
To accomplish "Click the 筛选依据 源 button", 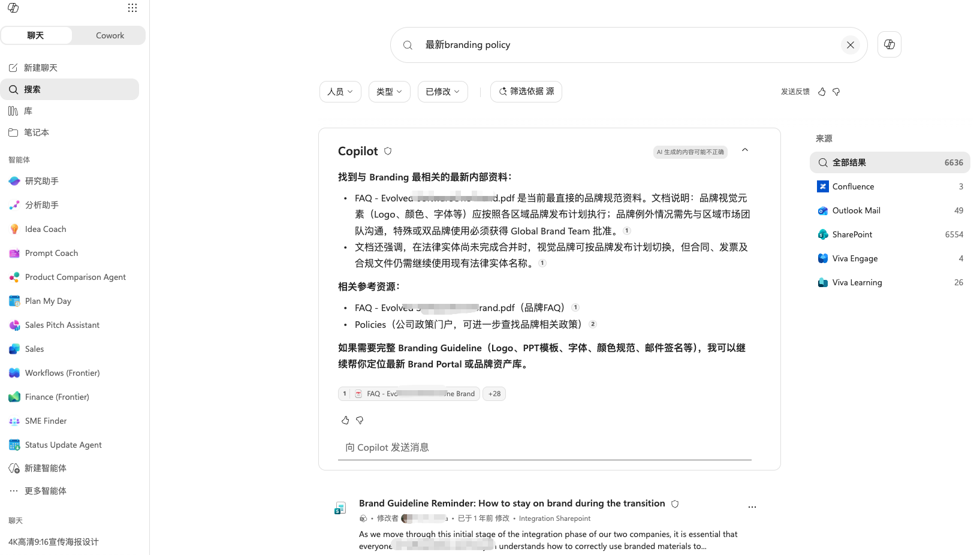I will 526,92.
